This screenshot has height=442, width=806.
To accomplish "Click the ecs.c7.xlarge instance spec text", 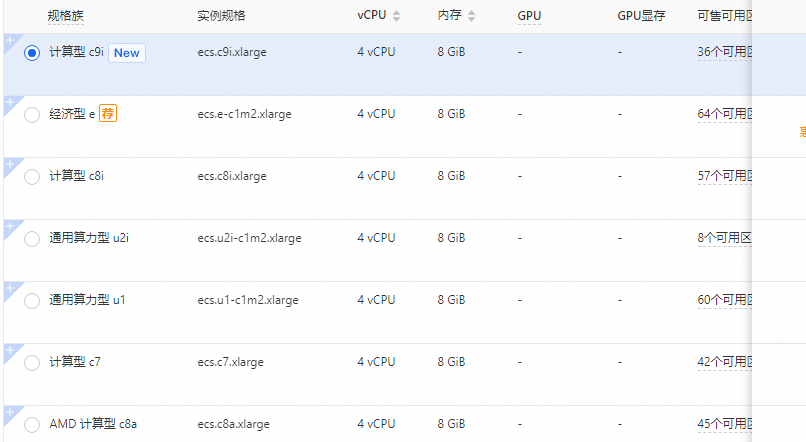I will (x=232, y=362).
